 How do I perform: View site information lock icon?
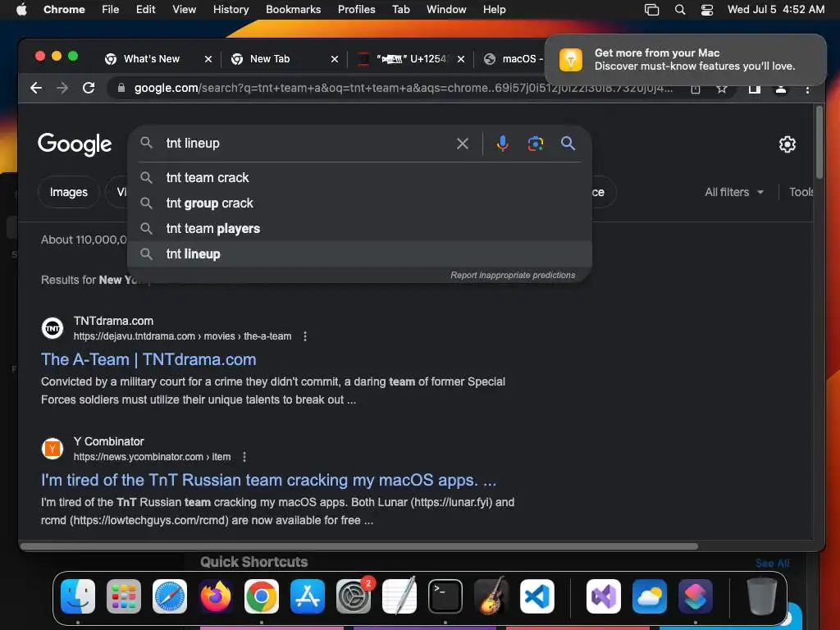point(121,88)
